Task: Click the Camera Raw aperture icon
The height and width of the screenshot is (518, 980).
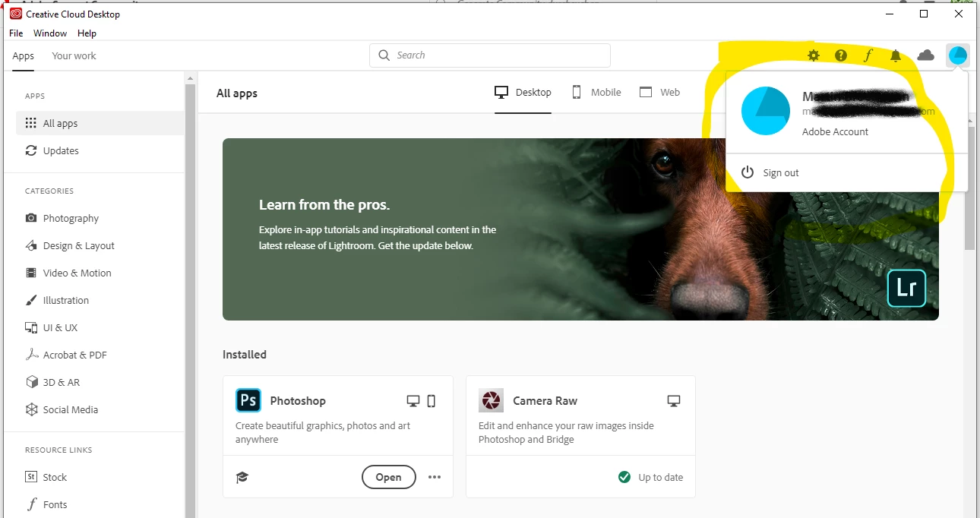Action: [492, 400]
